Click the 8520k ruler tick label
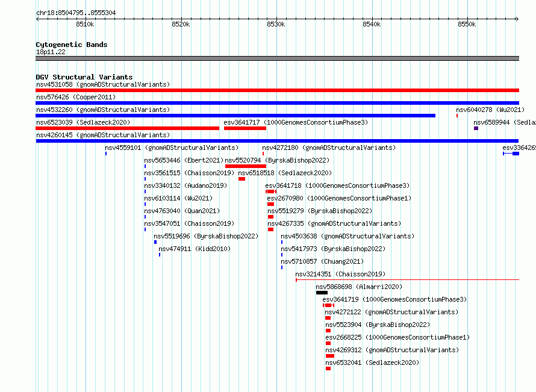The height and width of the screenshot is (392, 536). [181, 24]
